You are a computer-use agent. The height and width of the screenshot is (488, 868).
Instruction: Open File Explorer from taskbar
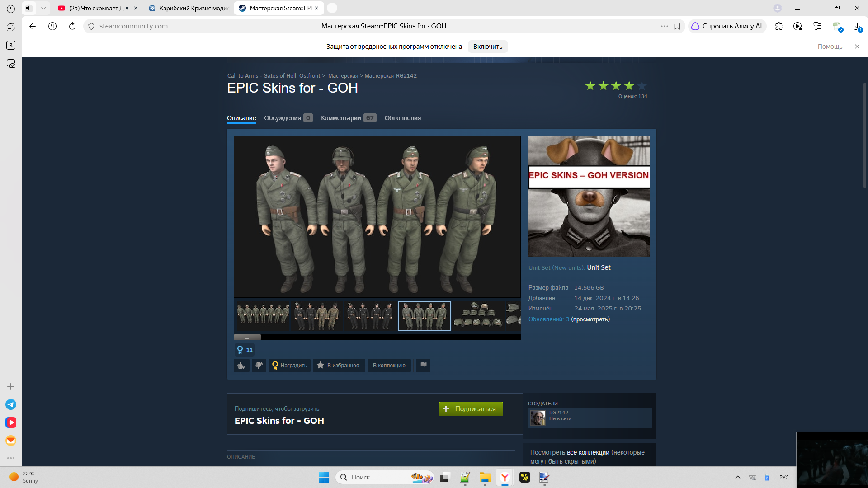[x=485, y=477]
